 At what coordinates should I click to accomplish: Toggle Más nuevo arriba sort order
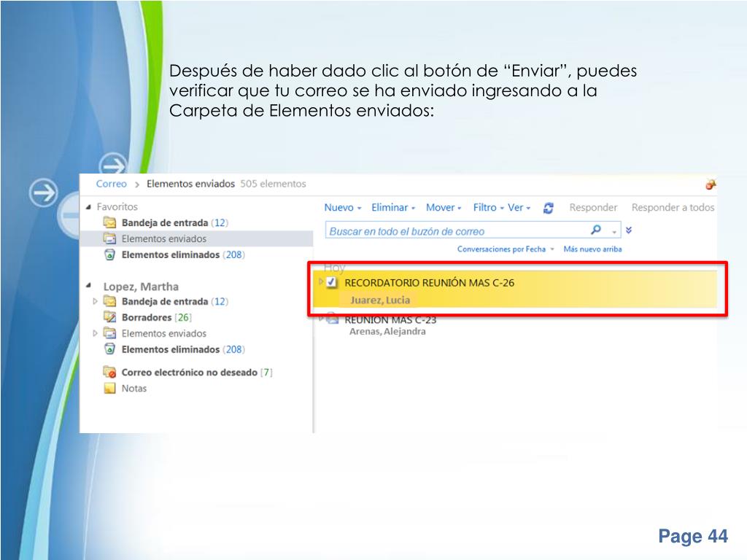[592, 249]
